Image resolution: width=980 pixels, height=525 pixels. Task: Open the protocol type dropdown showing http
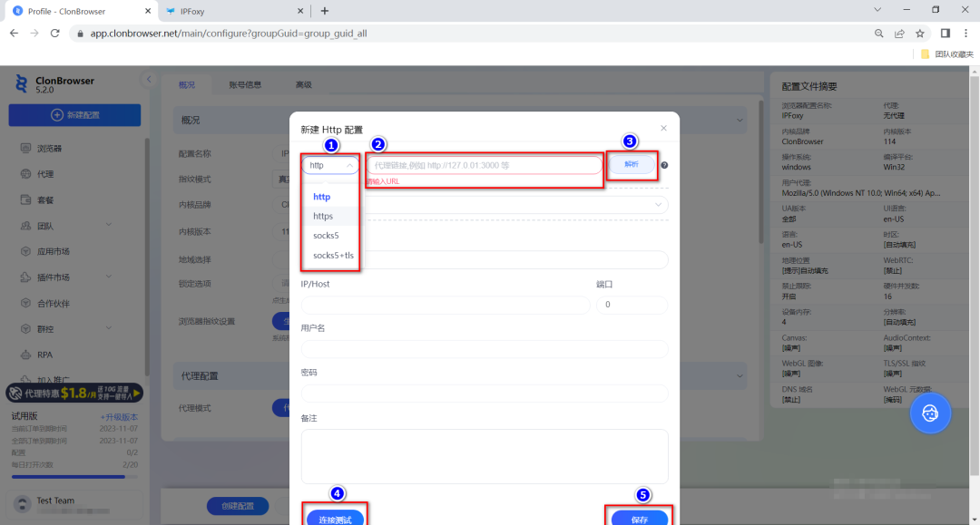328,165
